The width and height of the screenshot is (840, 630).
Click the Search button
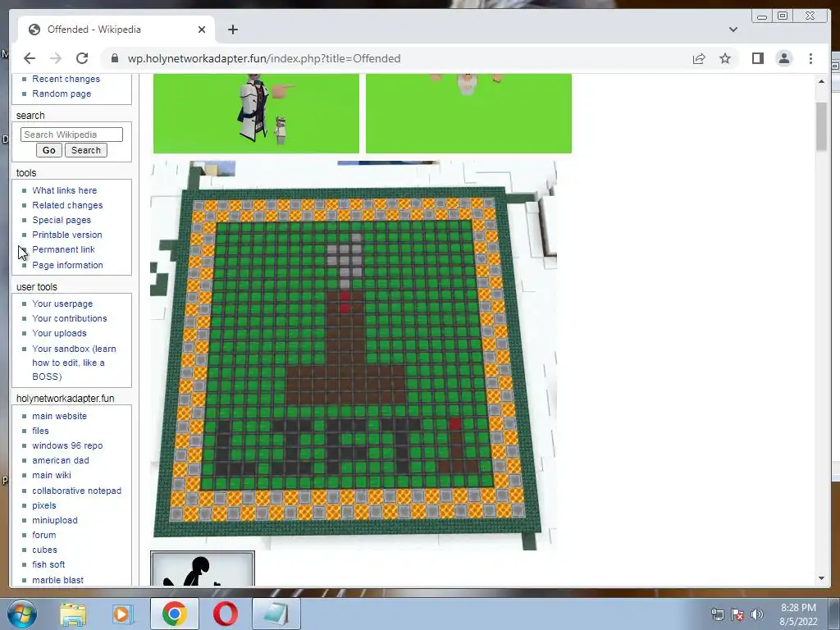(85, 150)
